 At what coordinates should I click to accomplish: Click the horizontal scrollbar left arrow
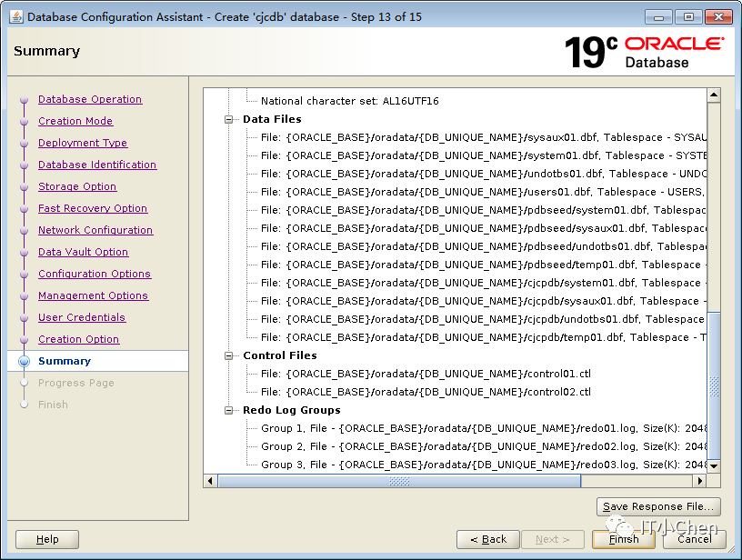[211, 481]
